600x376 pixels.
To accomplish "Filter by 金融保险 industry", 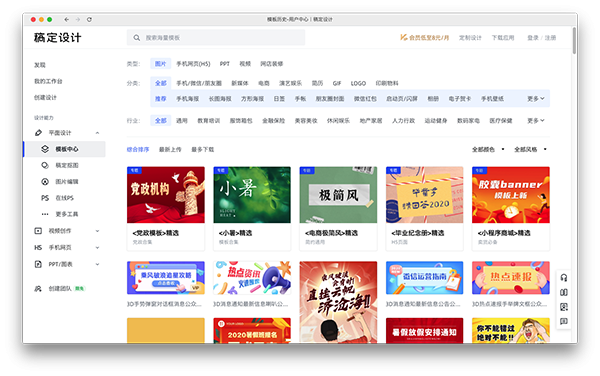I will (274, 120).
